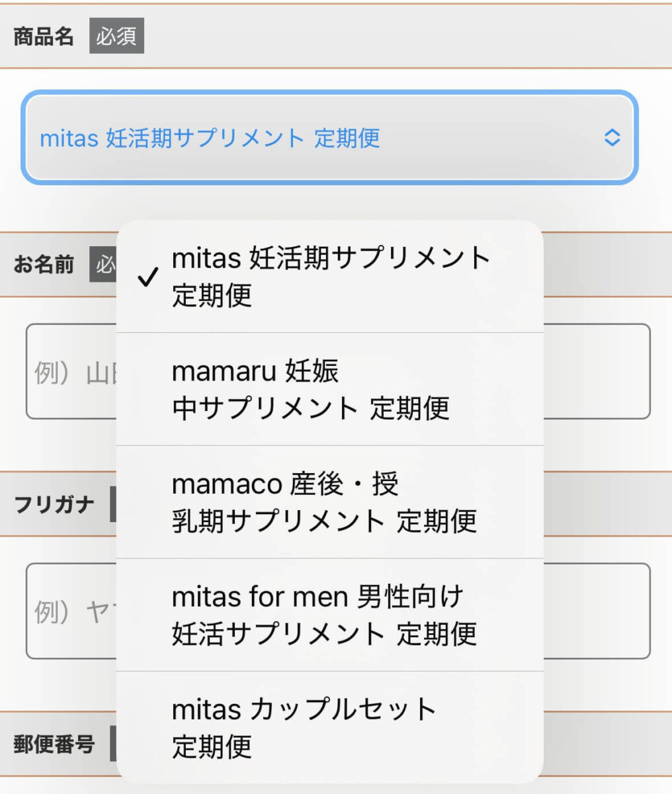The width and height of the screenshot is (672, 794).
Task: Click the 郵便番号 field label
Action: tap(54, 744)
